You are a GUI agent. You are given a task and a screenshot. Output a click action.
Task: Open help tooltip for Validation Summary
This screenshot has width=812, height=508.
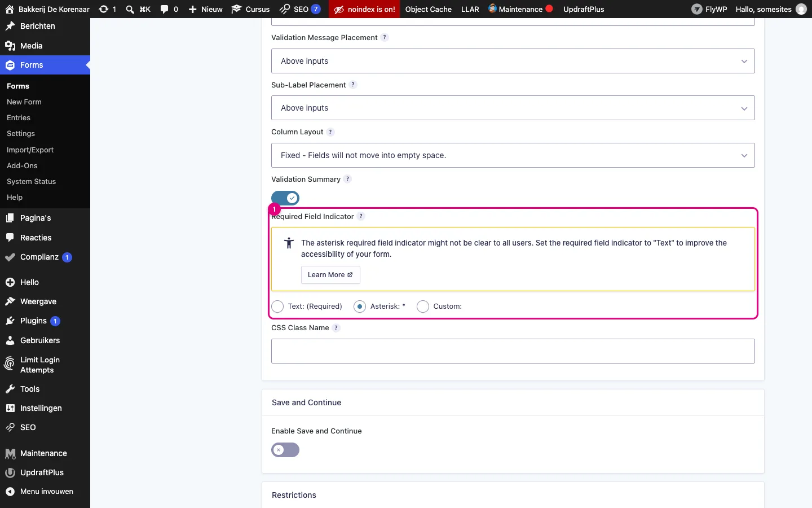[x=348, y=179]
